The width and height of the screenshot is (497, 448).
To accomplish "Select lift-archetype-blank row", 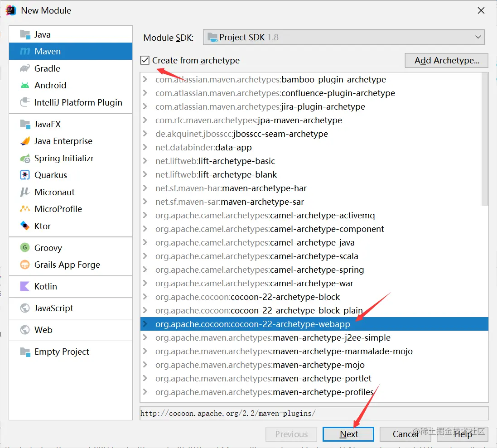I will (314, 174).
